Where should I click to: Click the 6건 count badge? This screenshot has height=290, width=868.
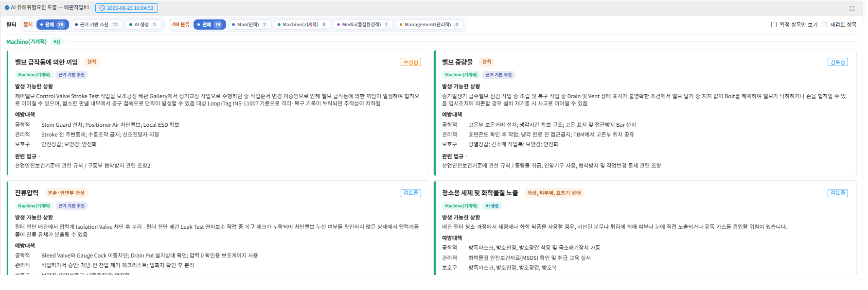coord(57,42)
